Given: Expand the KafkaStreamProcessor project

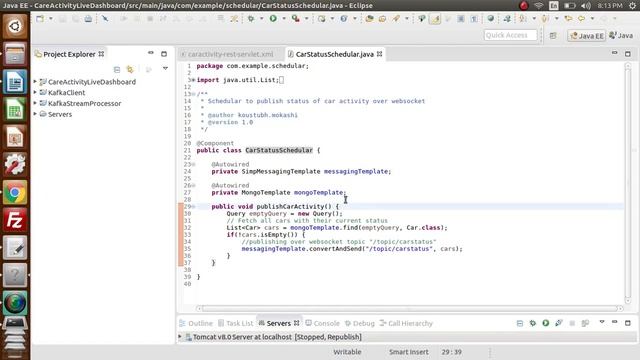Looking at the screenshot, I should point(35,103).
